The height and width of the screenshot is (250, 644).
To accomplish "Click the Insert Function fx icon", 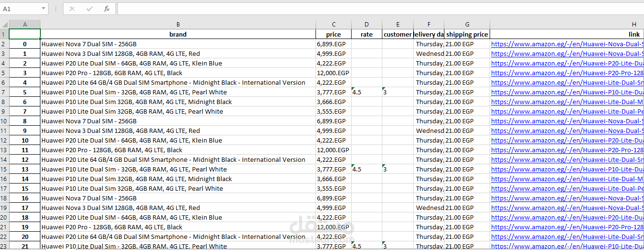I will [x=106, y=9].
